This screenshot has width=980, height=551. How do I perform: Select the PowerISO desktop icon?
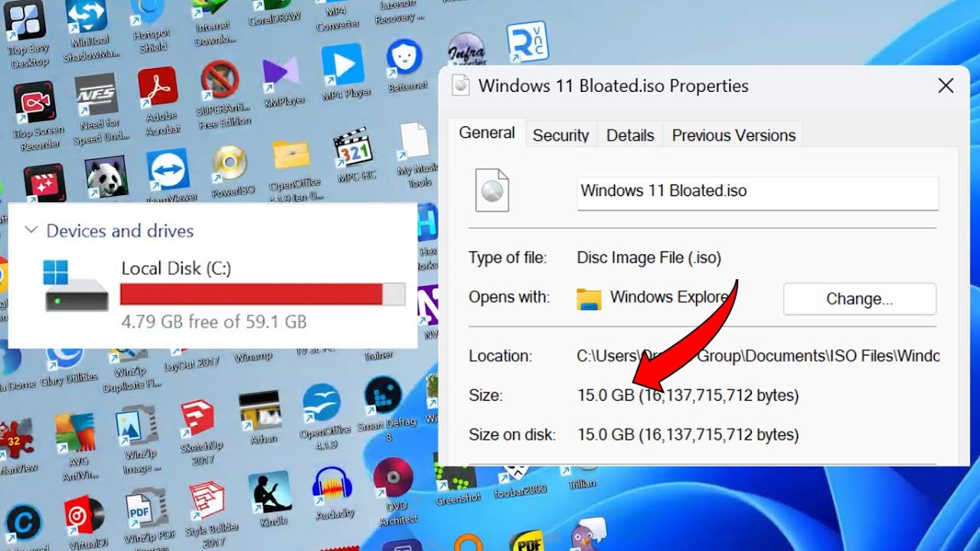229,163
